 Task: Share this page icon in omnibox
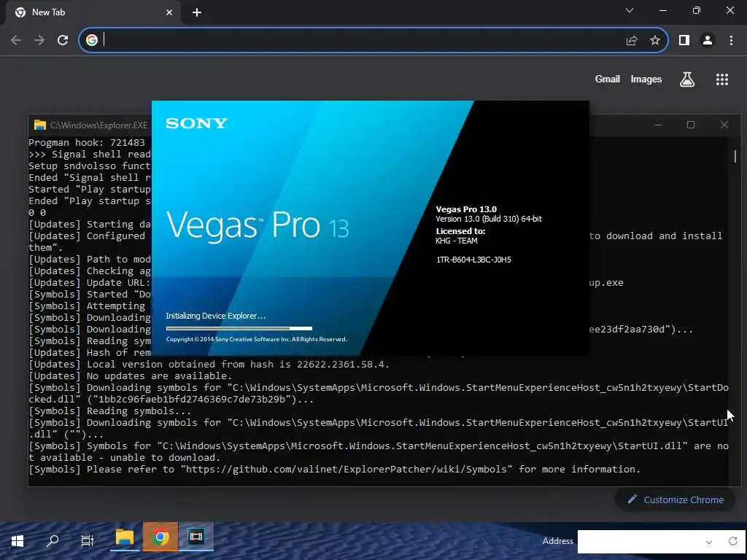(x=632, y=41)
